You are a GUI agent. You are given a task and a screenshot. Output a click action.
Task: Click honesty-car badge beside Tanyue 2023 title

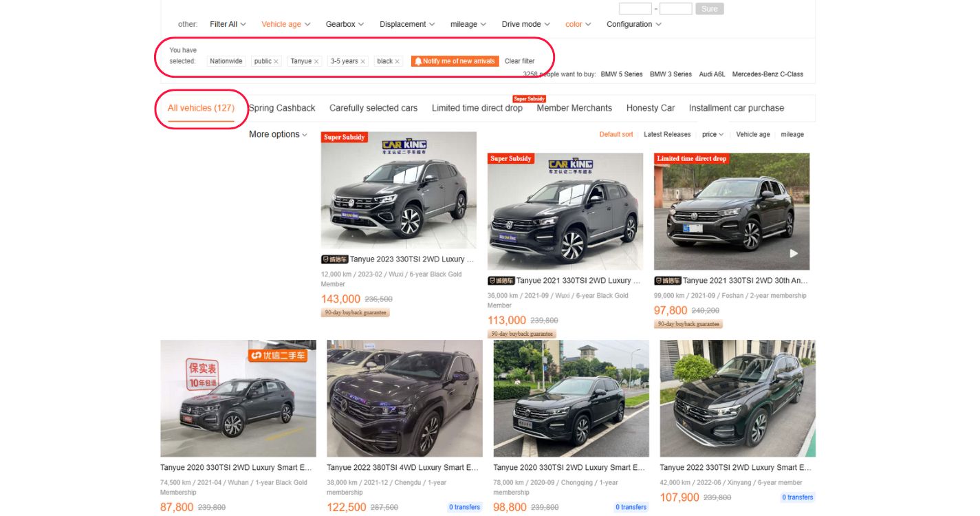click(x=335, y=259)
